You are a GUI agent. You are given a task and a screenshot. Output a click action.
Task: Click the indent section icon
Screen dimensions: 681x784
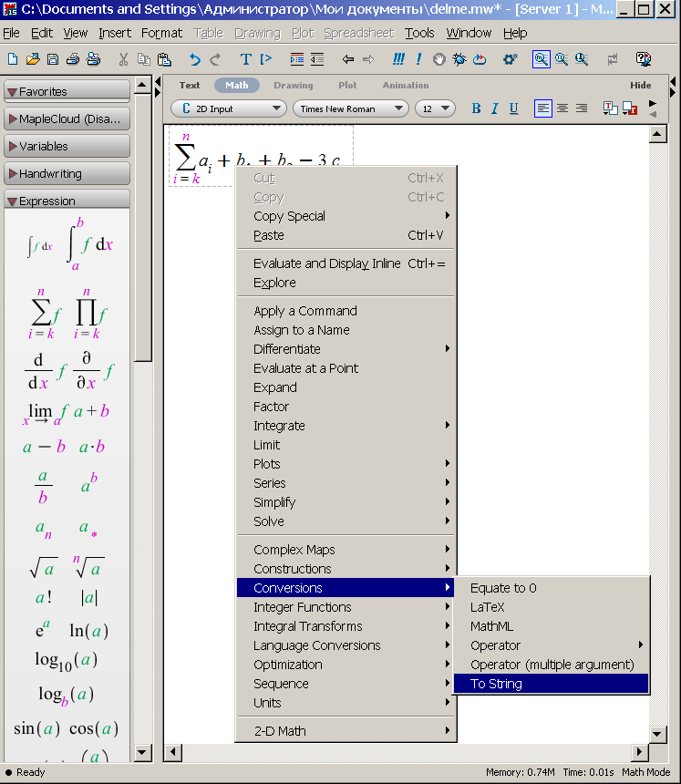coord(296,59)
